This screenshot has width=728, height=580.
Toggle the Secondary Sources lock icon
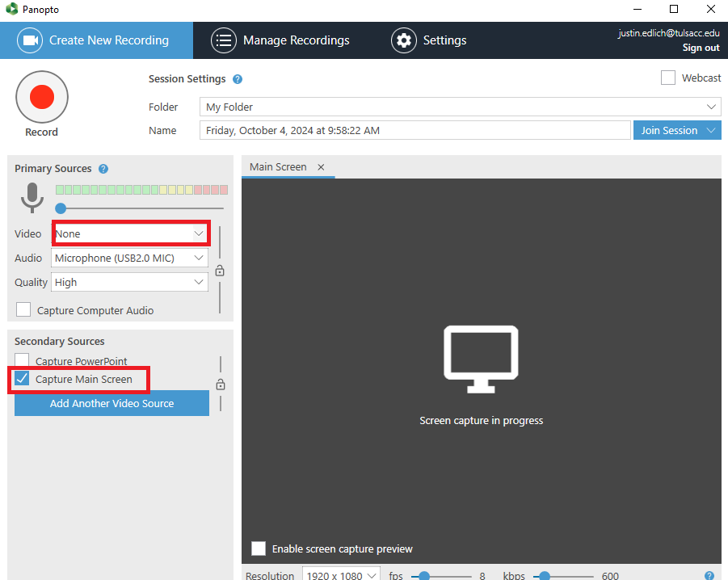[221, 385]
